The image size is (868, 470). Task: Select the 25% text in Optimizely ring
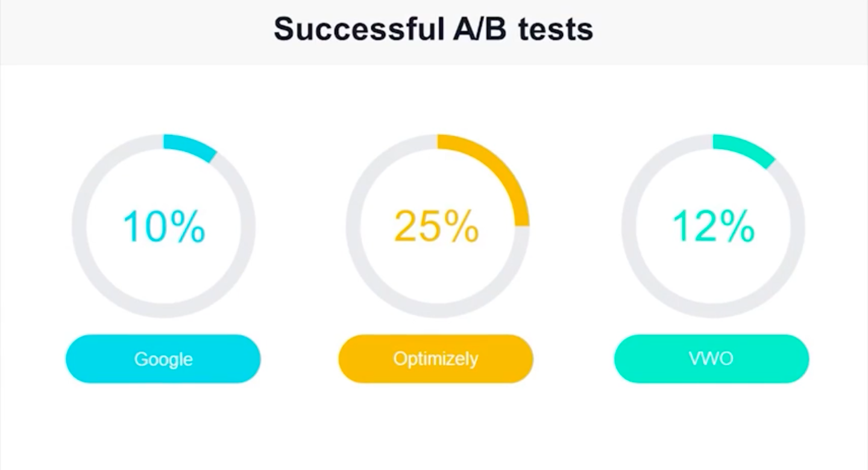point(437,227)
